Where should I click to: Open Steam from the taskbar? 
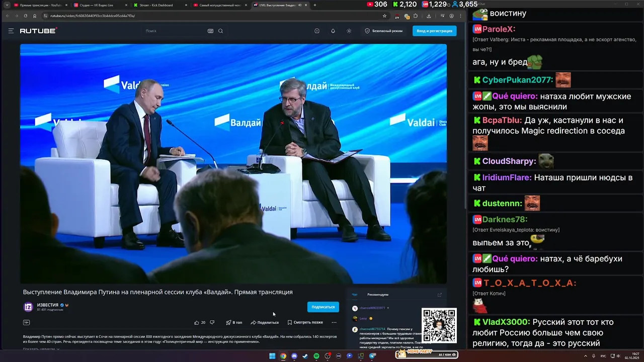tap(305, 356)
